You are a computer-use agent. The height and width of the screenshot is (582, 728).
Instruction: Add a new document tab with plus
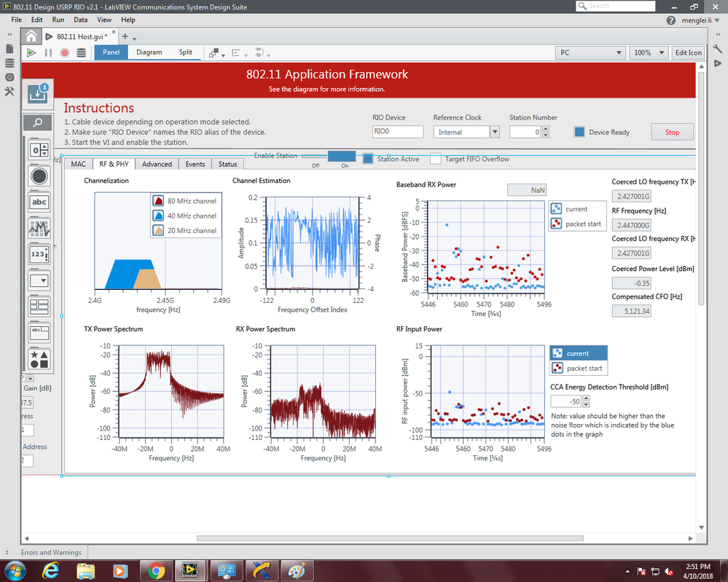tap(125, 36)
